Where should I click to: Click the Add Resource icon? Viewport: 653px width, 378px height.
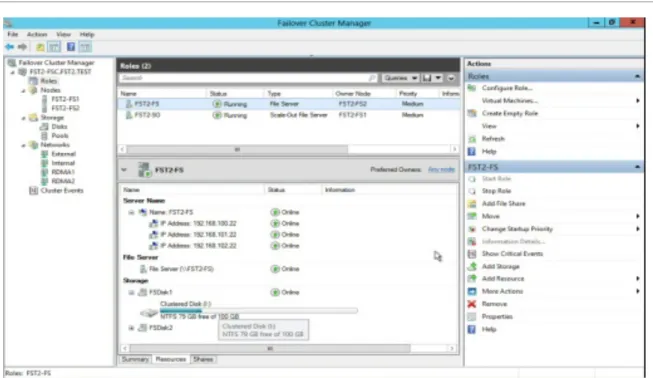[x=472, y=279]
